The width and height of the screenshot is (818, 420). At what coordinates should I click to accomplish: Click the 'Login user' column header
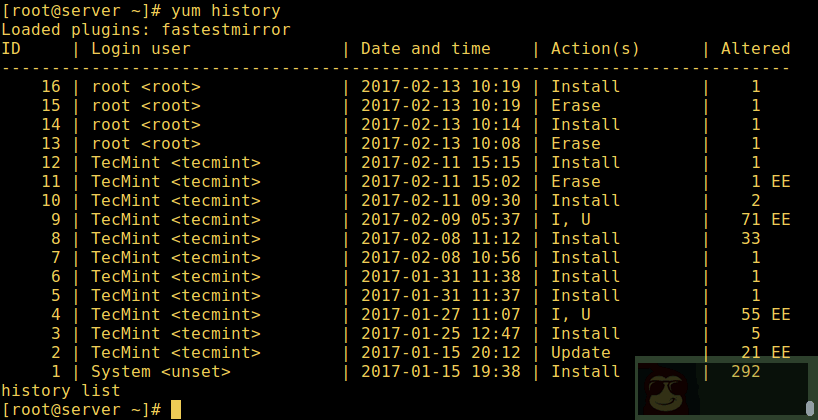(140, 49)
